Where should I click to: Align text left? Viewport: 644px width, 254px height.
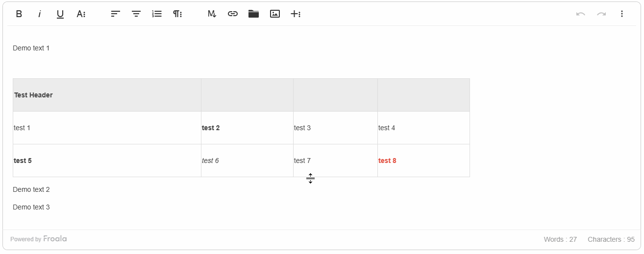(x=116, y=14)
